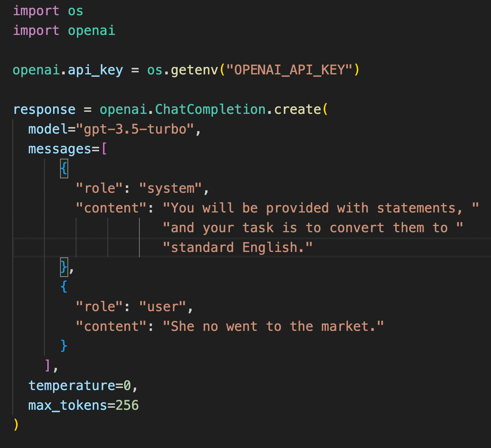
Task: Click the "user" role string
Action: (x=162, y=307)
